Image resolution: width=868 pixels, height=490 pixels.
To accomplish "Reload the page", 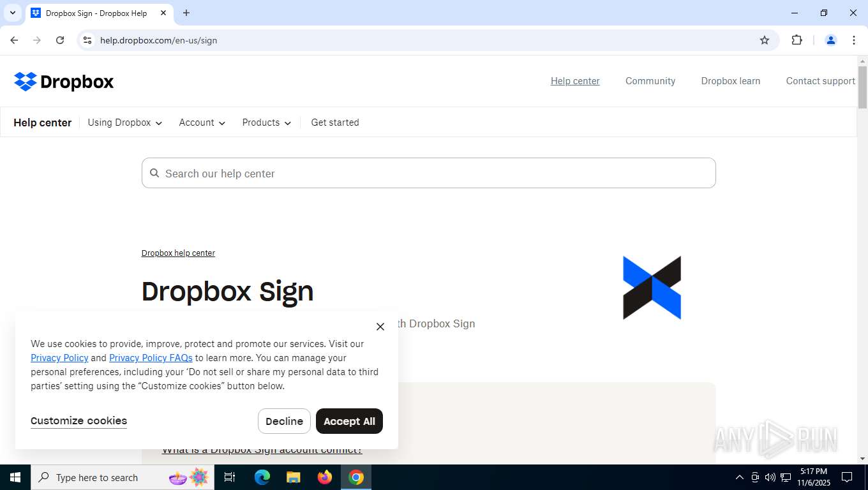I will [60, 40].
